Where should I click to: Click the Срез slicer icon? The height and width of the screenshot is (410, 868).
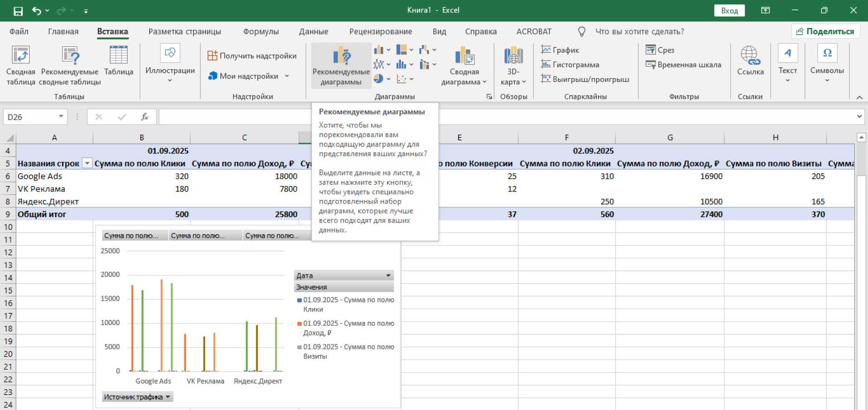pos(651,50)
